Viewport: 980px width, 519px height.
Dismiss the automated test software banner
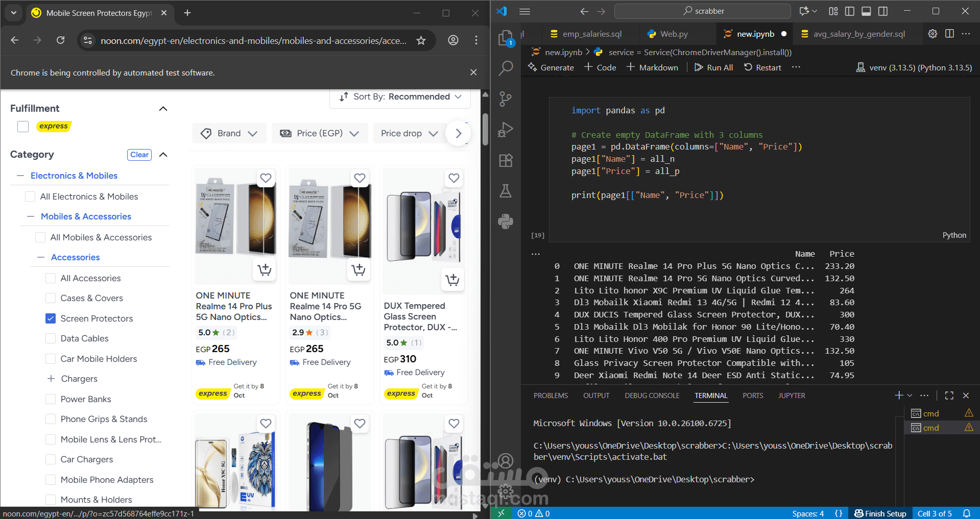pos(473,72)
